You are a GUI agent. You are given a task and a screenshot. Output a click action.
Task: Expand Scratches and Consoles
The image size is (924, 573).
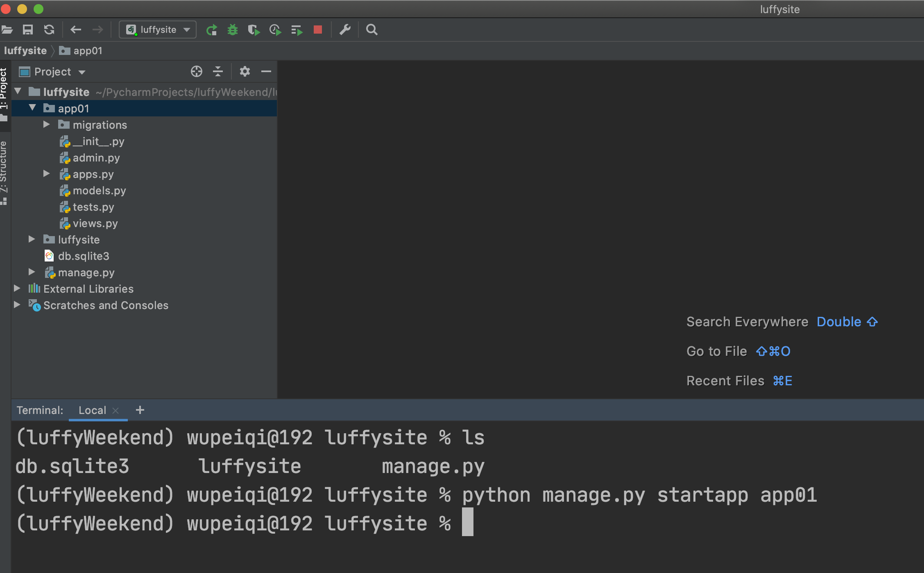17,305
